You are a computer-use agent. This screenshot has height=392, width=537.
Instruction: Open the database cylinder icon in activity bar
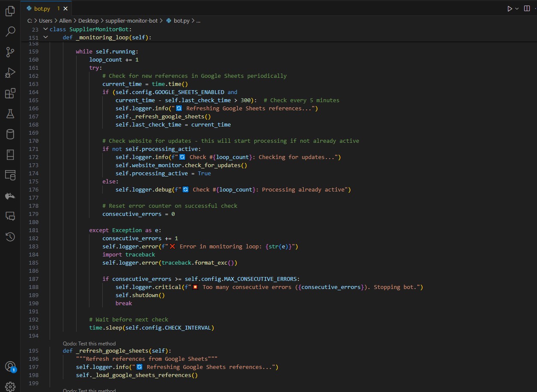10,134
